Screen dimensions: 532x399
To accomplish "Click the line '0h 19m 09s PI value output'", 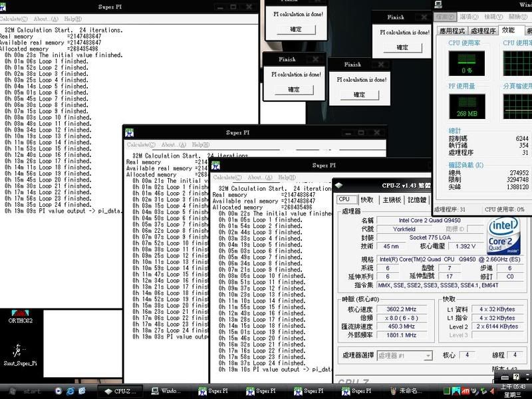I will coord(63,211).
